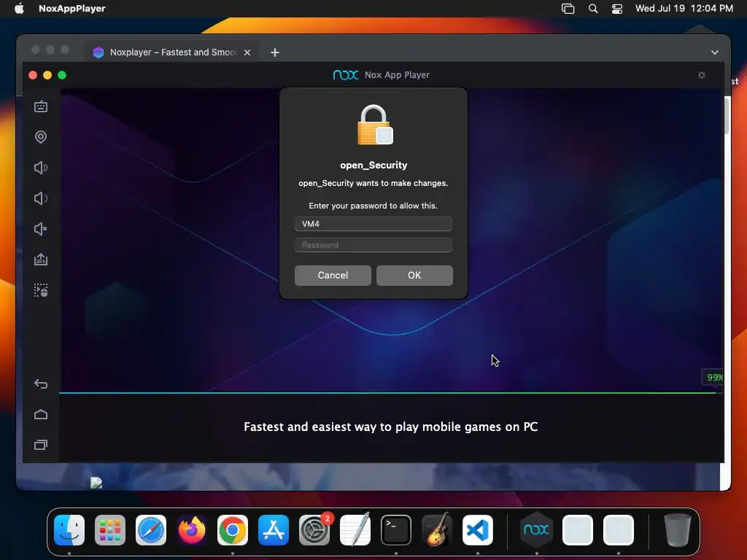Viewport: 747px width, 560px height.
Task: Launch GarageBand from the Dock
Action: tap(437, 529)
